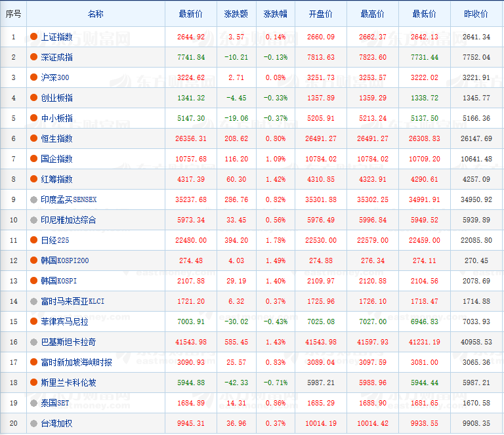The height and width of the screenshot is (435, 504).
Task: Select change amount -30.02
Action: [x=236, y=321]
